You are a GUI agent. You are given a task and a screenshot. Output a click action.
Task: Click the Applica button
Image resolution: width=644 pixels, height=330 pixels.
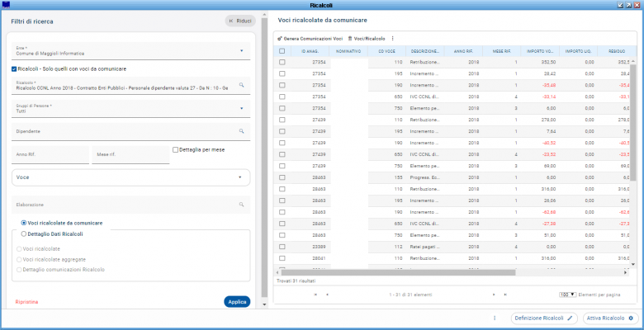pos(237,302)
